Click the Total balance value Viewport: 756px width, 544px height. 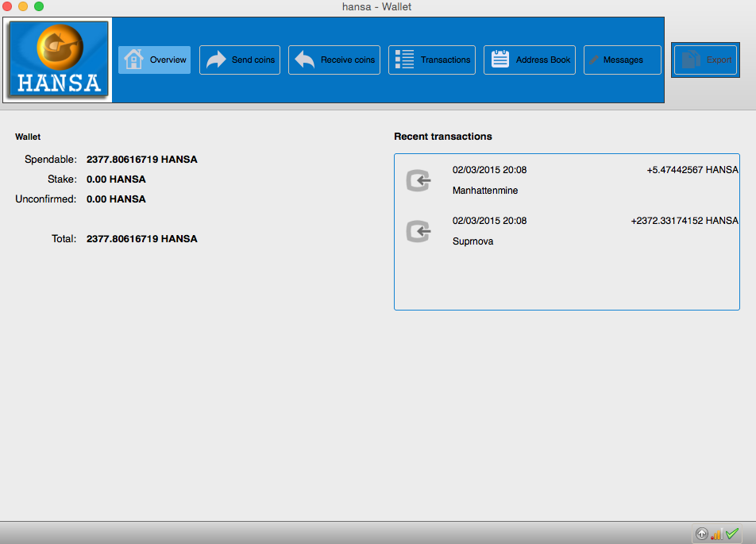click(x=141, y=239)
